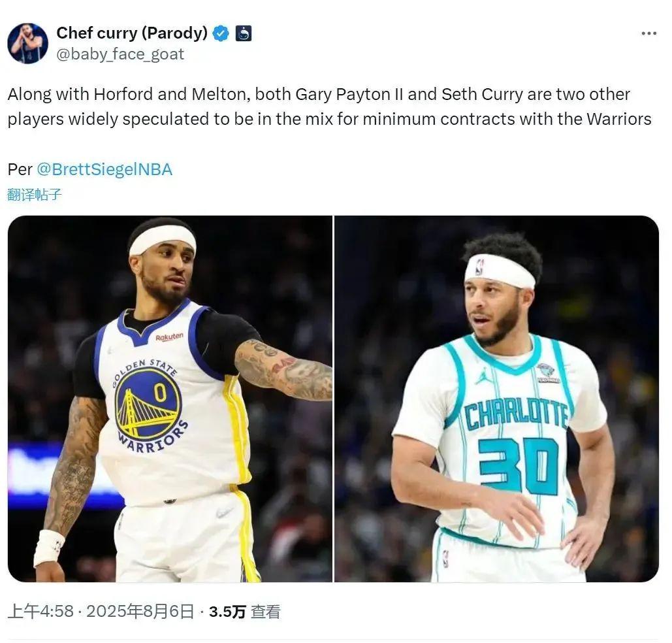The height and width of the screenshot is (643, 672).
Task: Click the 上午4:58 · 2025年8月6日 timestamp
Action: pos(101,611)
